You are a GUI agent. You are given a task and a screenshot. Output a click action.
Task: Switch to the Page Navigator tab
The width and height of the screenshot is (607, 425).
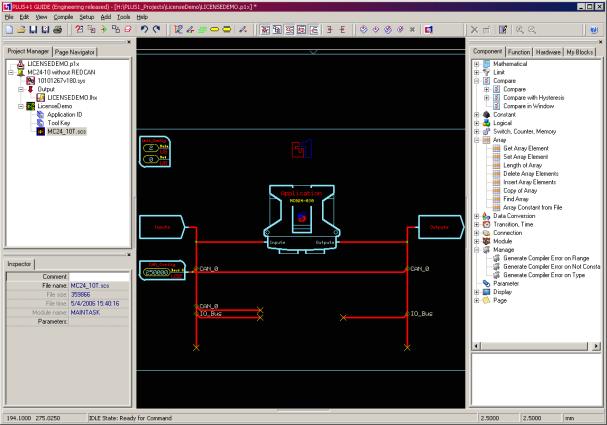tap(75, 52)
